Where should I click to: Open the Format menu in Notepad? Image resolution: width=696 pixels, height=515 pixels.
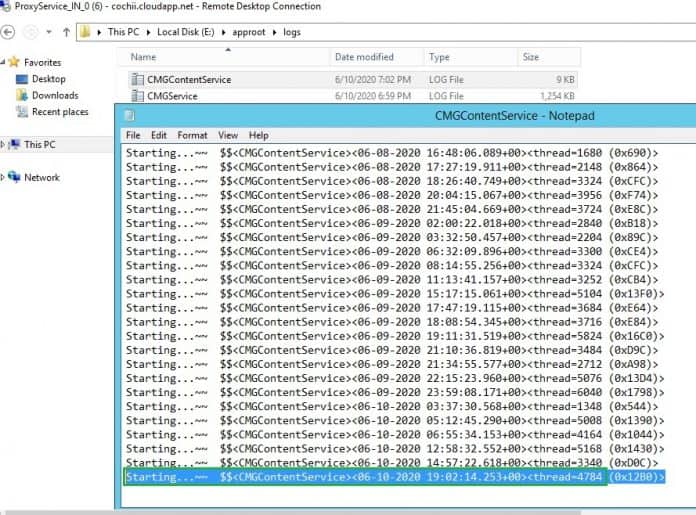coord(192,135)
